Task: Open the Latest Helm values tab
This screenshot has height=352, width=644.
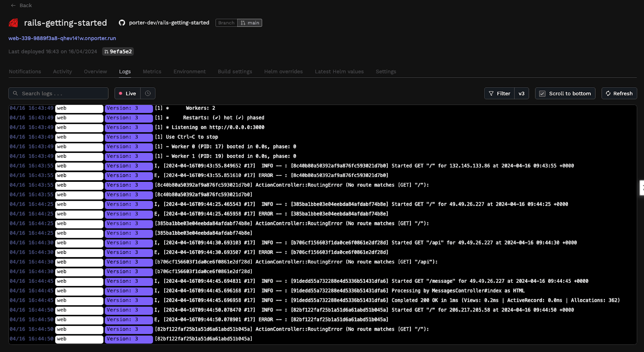Action: pos(339,72)
